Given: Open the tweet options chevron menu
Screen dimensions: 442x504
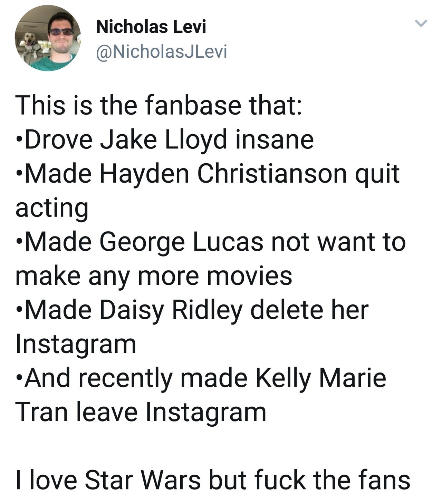Looking at the screenshot, I should [x=421, y=23].
